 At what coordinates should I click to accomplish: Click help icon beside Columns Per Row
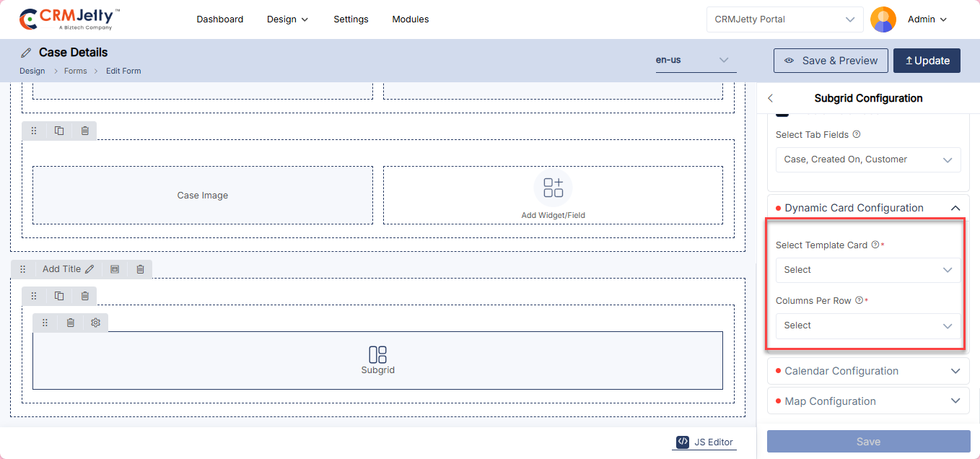coord(859,300)
